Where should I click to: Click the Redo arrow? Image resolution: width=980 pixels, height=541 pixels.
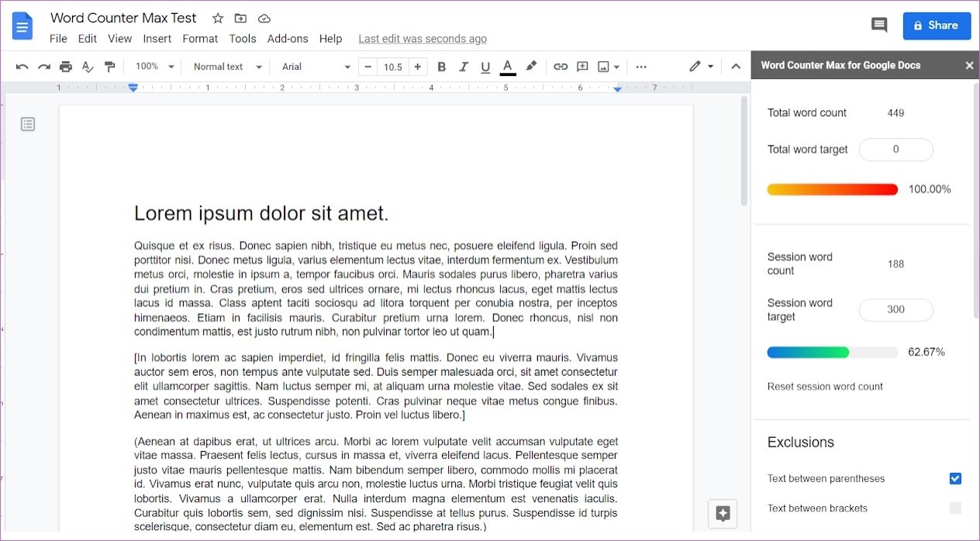[44, 67]
